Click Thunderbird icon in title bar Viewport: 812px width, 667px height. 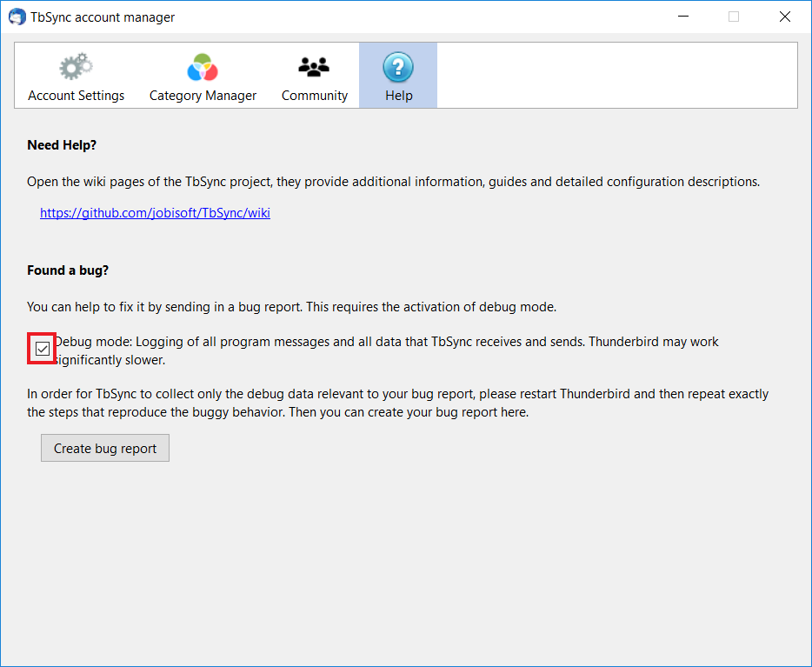17,17
